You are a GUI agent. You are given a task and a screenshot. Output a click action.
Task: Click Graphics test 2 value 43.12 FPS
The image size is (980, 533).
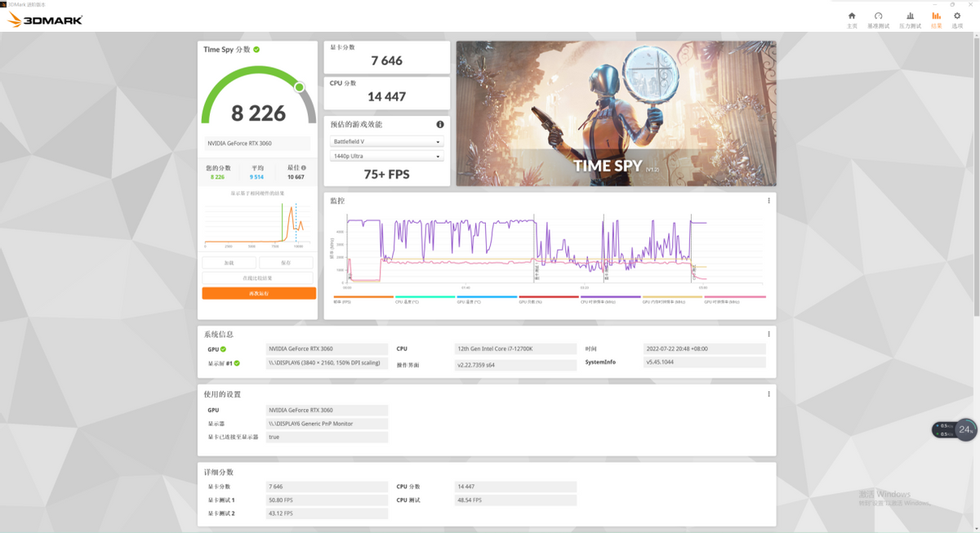(x=327, y=513)
